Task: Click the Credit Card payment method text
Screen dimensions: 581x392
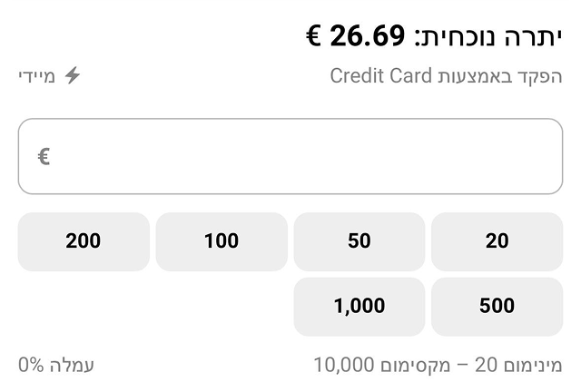Action: (381, 75)
